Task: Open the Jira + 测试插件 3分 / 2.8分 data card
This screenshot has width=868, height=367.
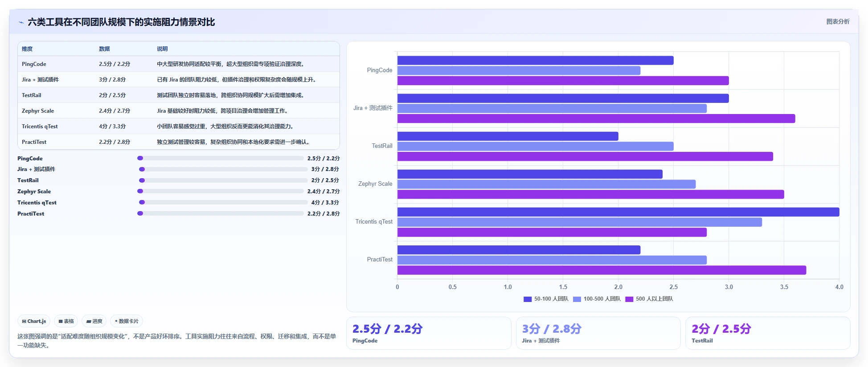Action: point(598,333)
